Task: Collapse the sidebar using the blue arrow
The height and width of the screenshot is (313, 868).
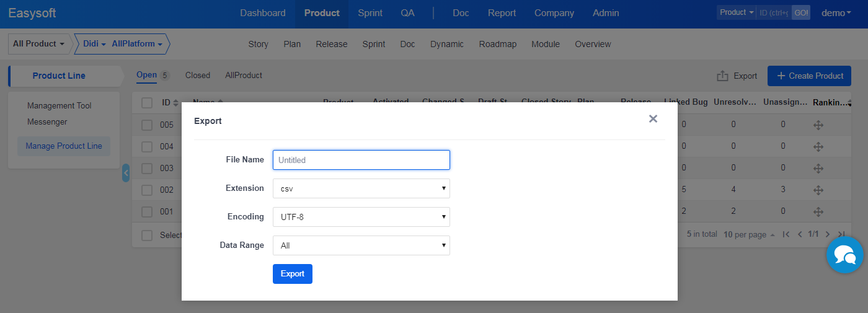Action: 126,173
